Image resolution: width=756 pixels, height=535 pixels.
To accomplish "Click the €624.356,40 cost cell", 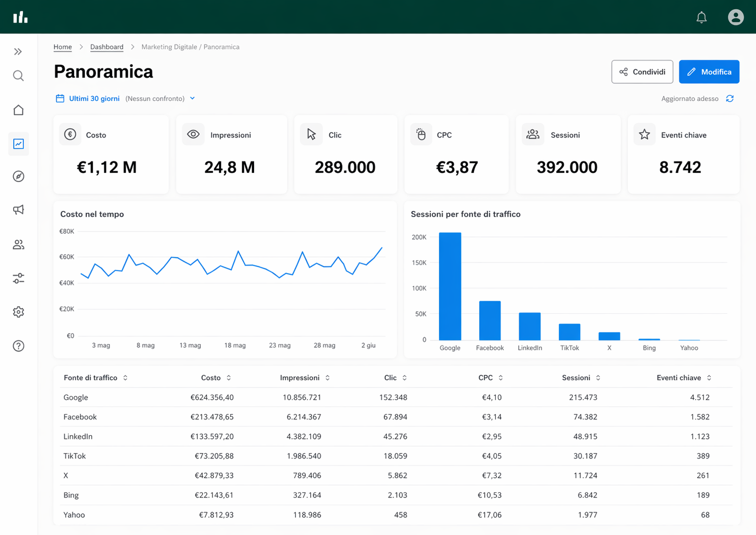I will coord(212,397).
